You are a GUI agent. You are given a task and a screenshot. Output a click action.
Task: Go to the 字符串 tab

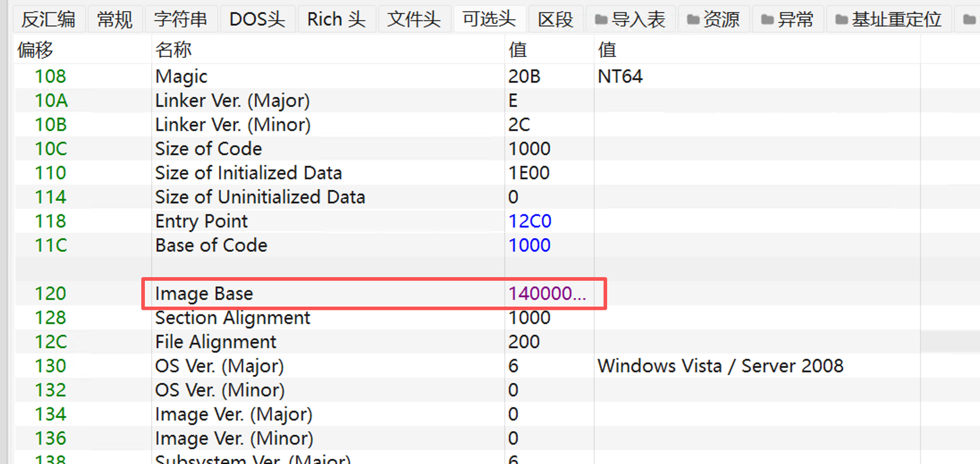pyautogui.click(x=180, y=20)
